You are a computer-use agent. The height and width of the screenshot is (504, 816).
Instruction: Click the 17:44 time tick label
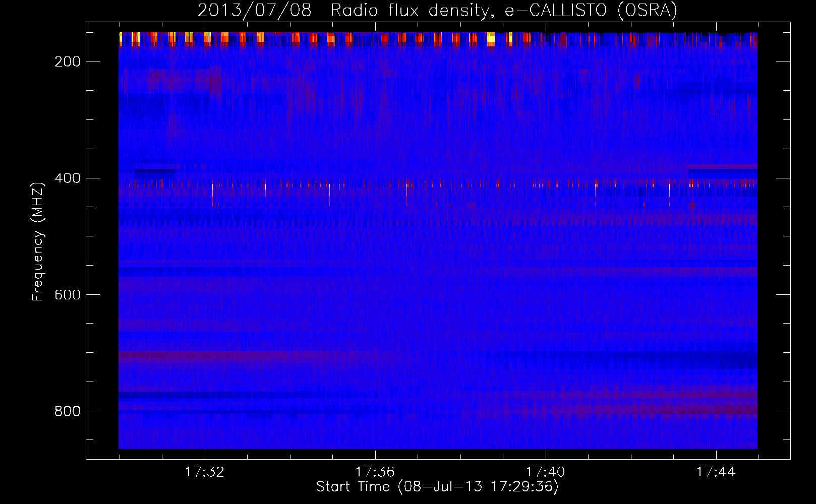tap(716, 472)
